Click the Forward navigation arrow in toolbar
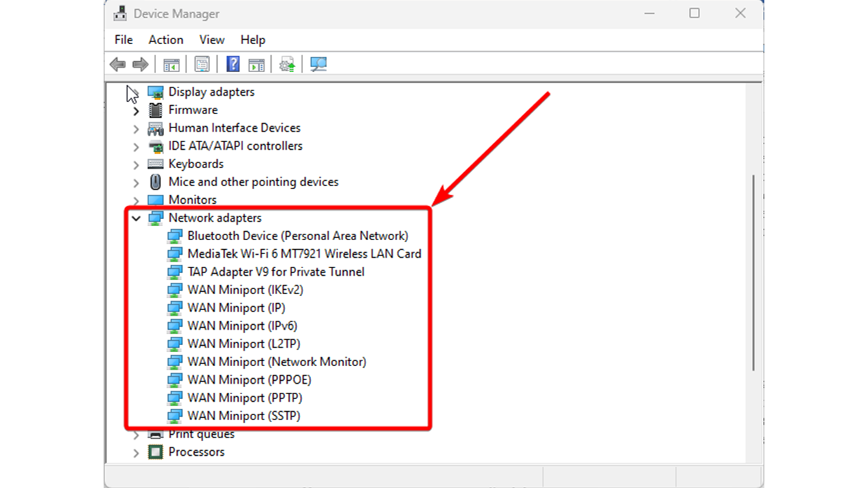The height and width of the screenshot is (488, 868). [139, 64]
